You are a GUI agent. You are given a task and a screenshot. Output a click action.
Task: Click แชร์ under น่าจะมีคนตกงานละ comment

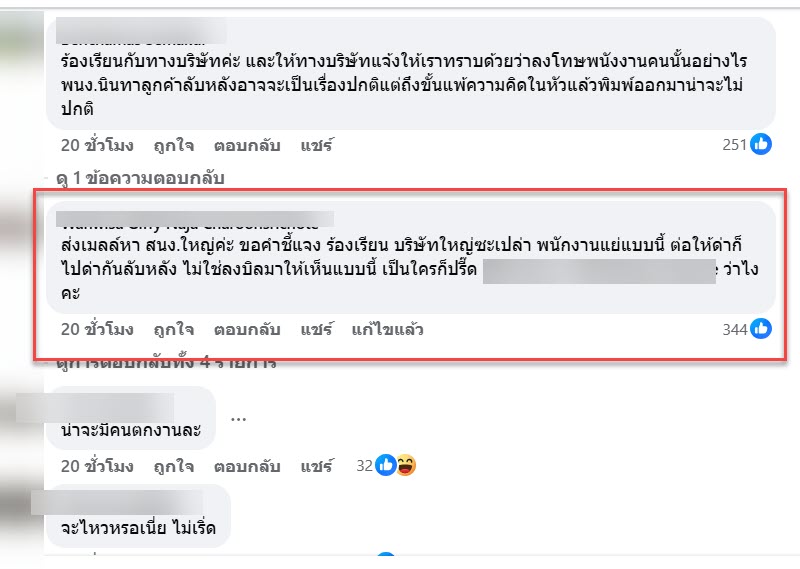pyautogui.click(x=316, y=466)
